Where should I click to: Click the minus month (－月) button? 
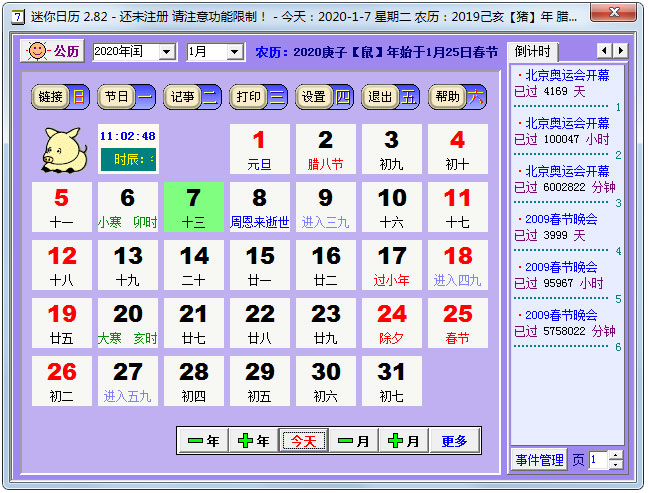(354, 440)
